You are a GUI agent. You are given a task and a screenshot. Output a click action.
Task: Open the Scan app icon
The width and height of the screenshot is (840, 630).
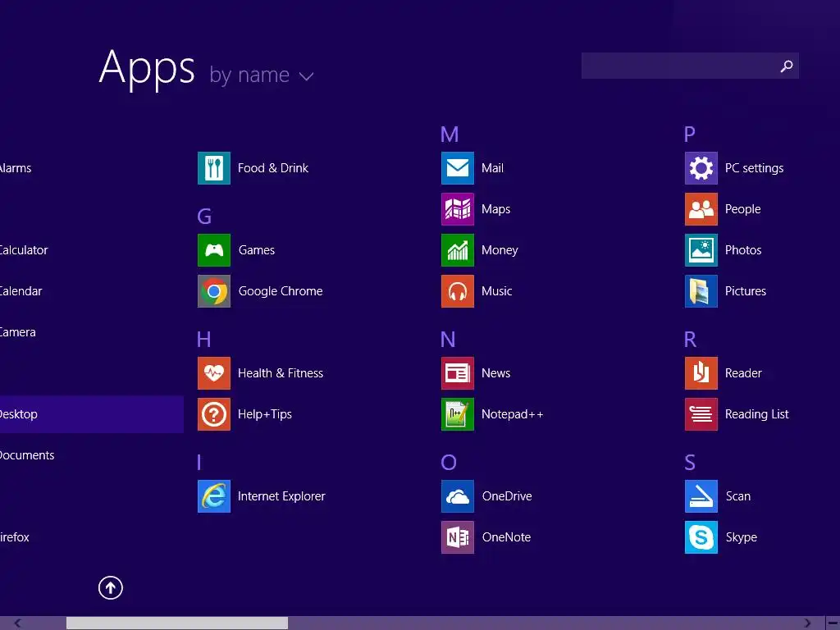tap(701, 496)
